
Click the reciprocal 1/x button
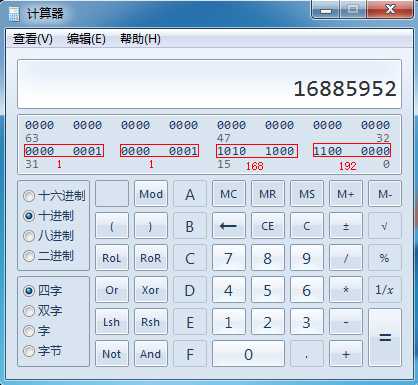(x=385, y=290)
